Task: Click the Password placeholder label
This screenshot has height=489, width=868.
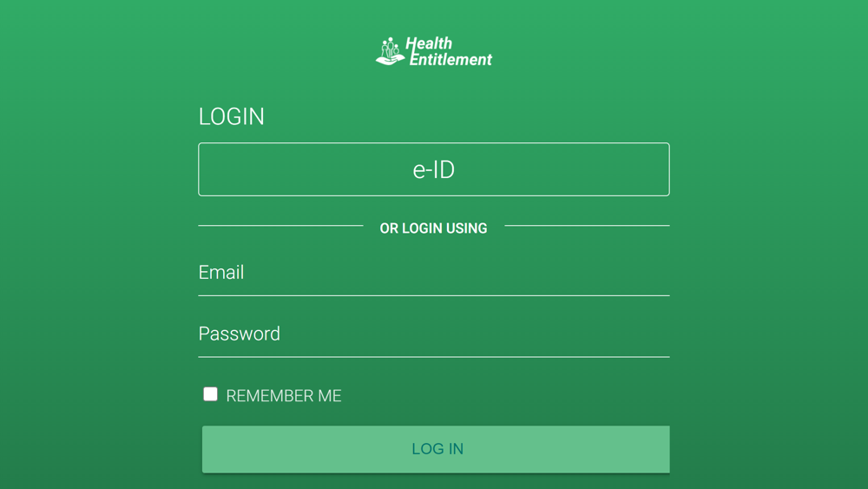Action: [240, 334]
